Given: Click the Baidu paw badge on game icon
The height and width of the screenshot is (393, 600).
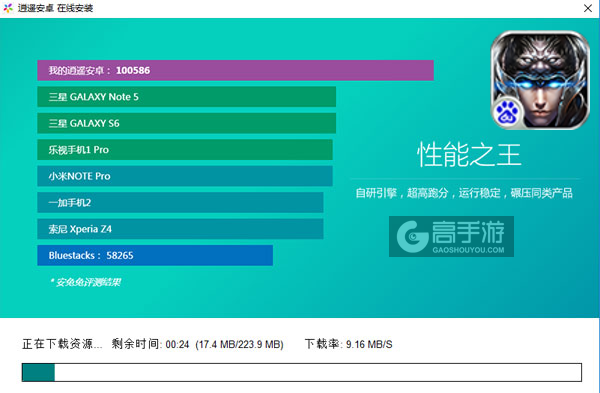Looking at the screenshot, I should 507,113.
